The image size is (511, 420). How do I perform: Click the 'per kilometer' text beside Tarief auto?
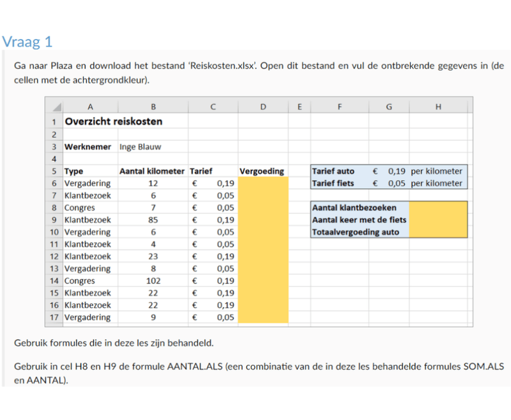[x=436, y=171]
